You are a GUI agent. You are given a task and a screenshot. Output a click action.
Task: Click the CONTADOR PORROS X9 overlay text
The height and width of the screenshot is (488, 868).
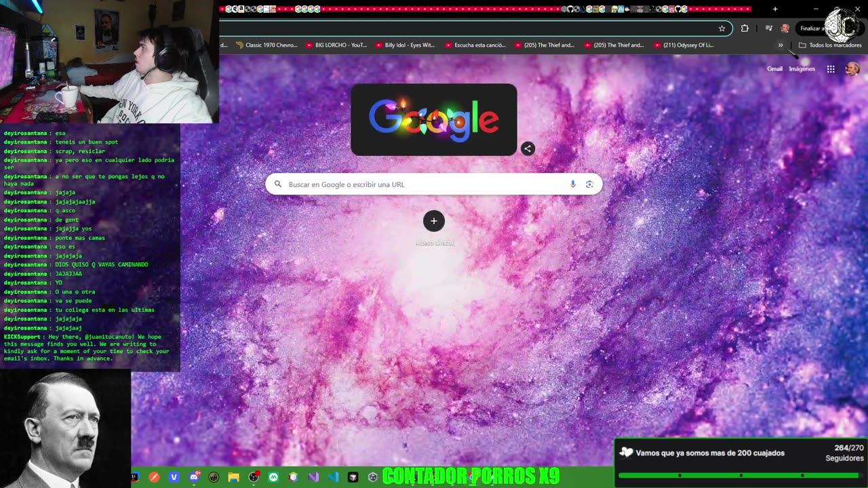(471, 476)
